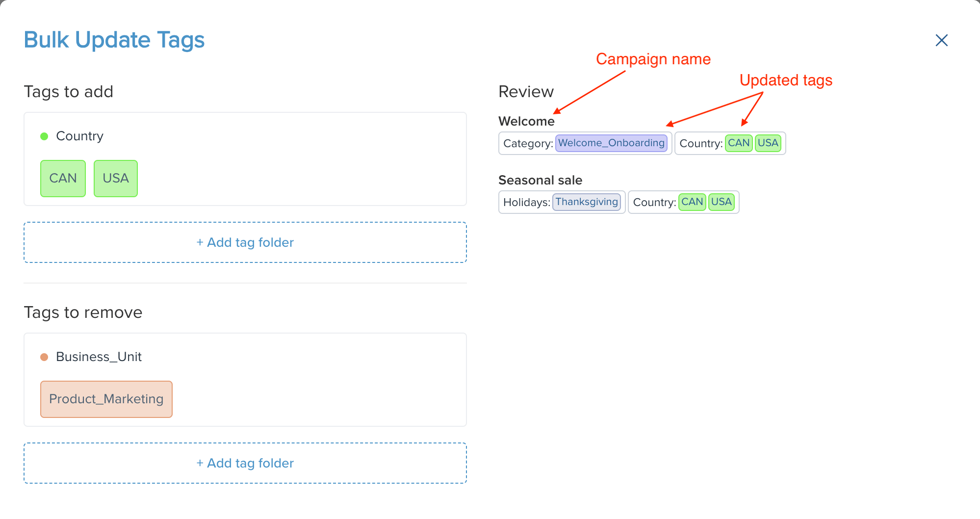Image resolution: width=980 pixels, height=519 pixels.
Task: Select USA tag in Welcome campaign review
Action: click(x=768, y=143)
